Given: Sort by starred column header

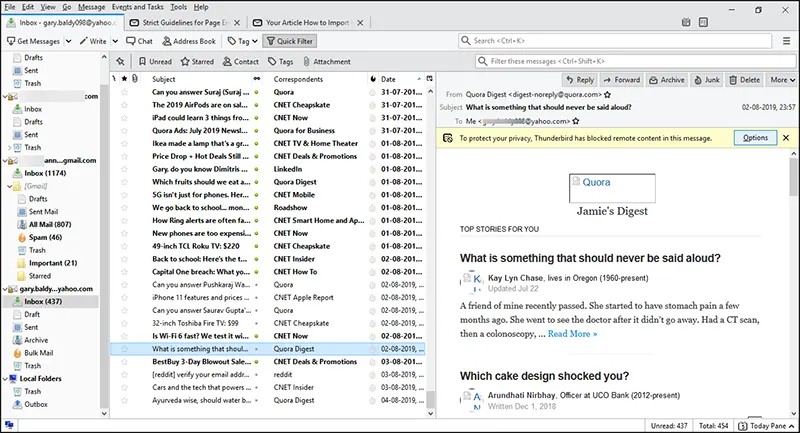Looking at the screenshot, I should coord(124,79).
